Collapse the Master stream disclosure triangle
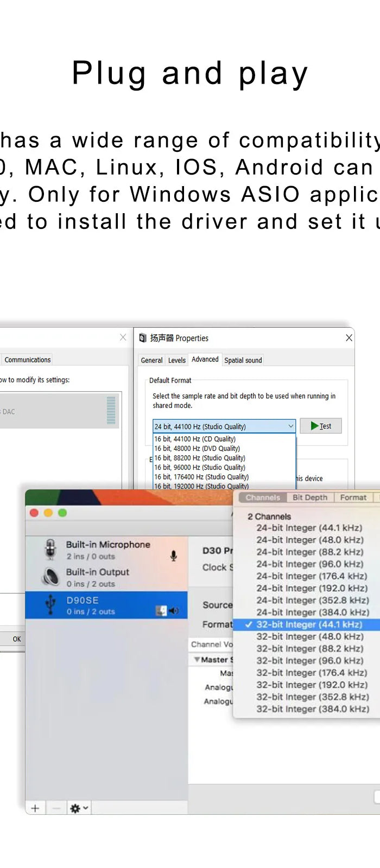Viewport: 380px width, 868px height. pyautogui.click(x=197, y=660)
